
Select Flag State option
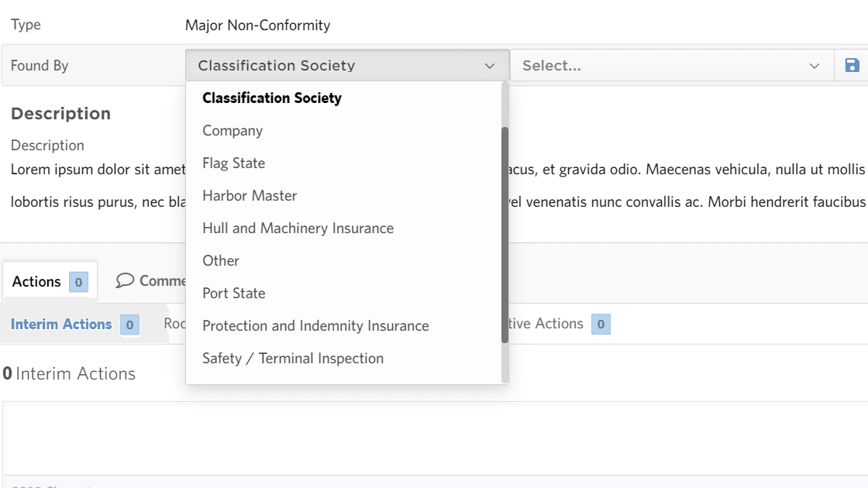(x=234, y=163)
